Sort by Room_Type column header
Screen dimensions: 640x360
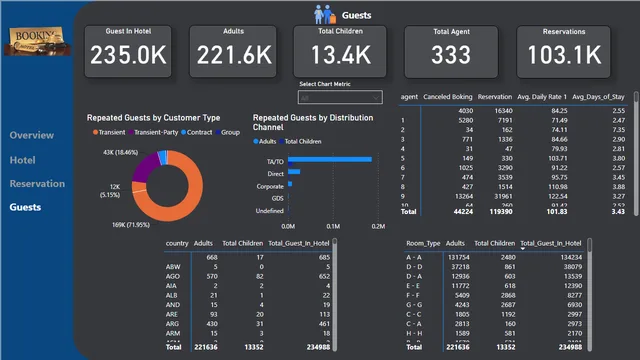point(423,243)
